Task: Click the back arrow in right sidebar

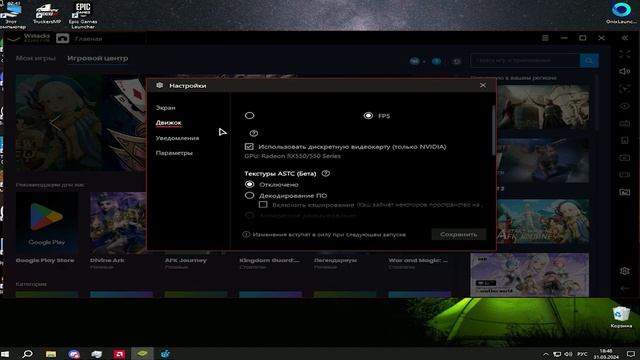Action: click(x=624, y=288)
